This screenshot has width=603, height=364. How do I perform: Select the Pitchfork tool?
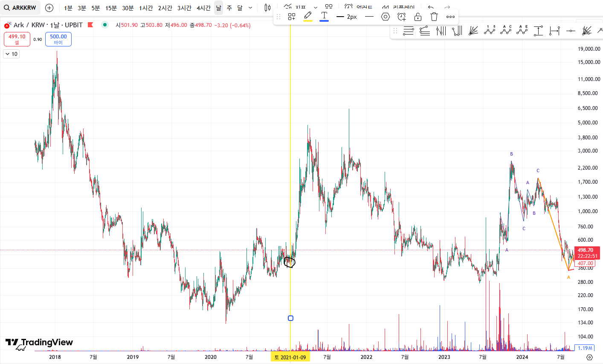[x=441, y=31]
